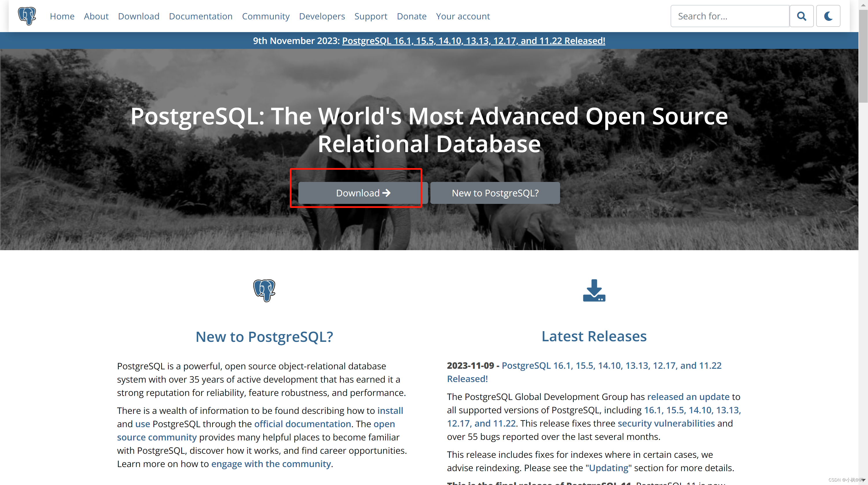The width and height of the screenshot is (868, 485).
Task: Open the About page from navigation
Action: point(96,16)
